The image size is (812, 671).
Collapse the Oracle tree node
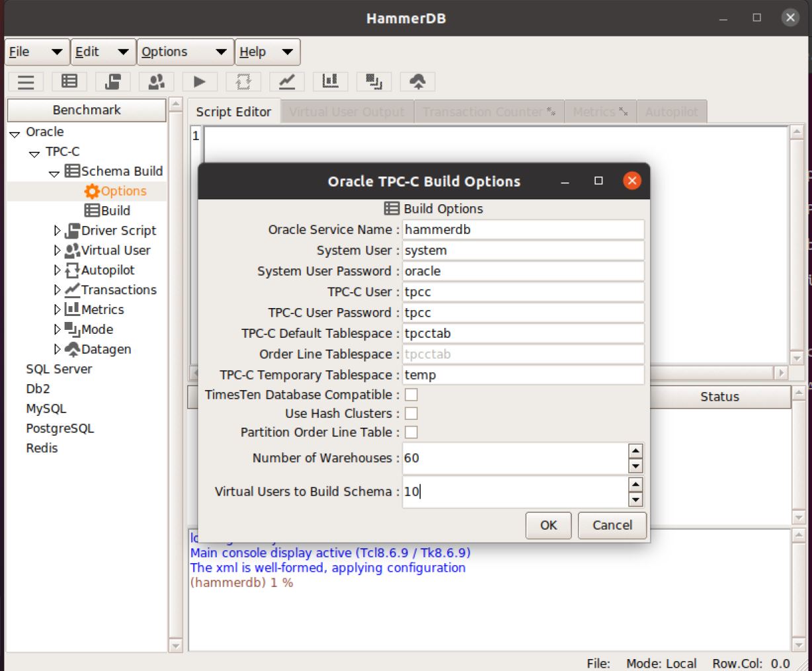[x=15, y=134]
